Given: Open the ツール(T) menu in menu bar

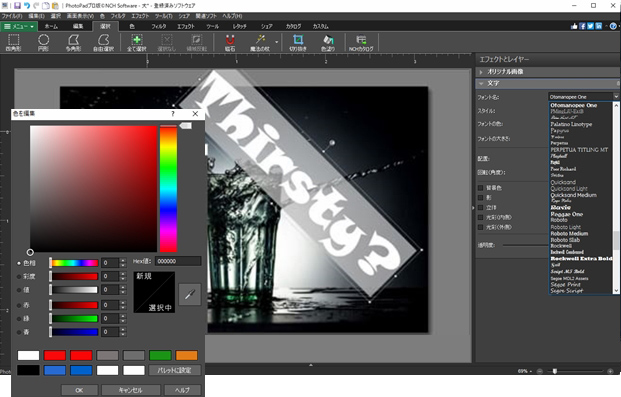Looking at the screenshot, I should pos(164,16).
